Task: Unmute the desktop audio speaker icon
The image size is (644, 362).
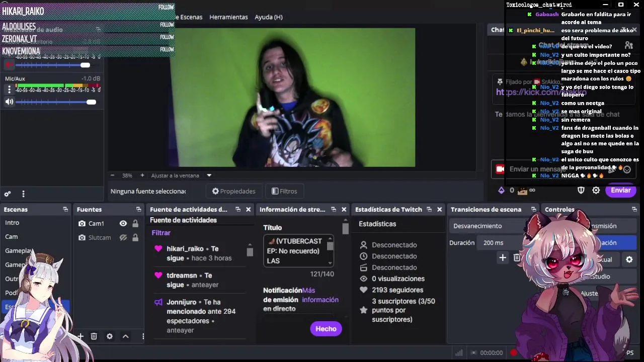Action: [9, 65]
